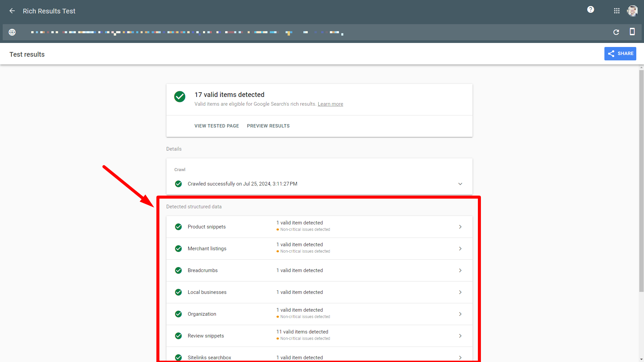This screenshot has width=644, height=362.
Task: Click 'Crawled successfully on Jul 25, 2024' text
Action: tap(242, 184)
